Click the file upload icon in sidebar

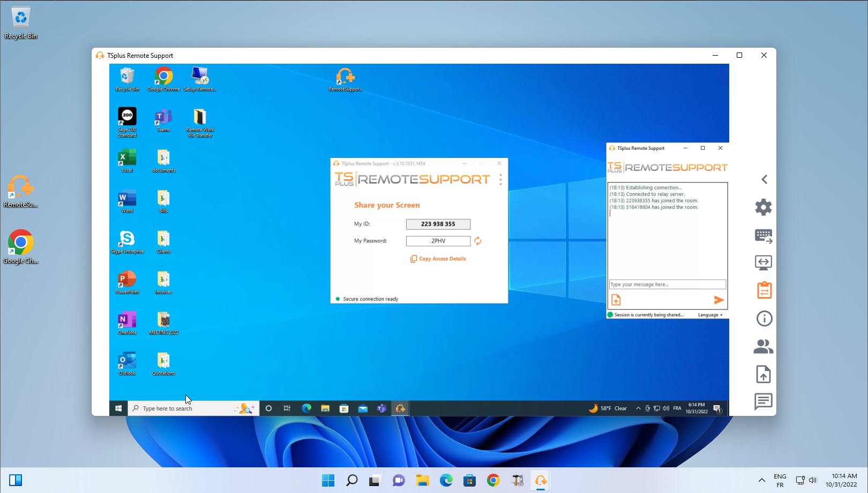[764, 374]
